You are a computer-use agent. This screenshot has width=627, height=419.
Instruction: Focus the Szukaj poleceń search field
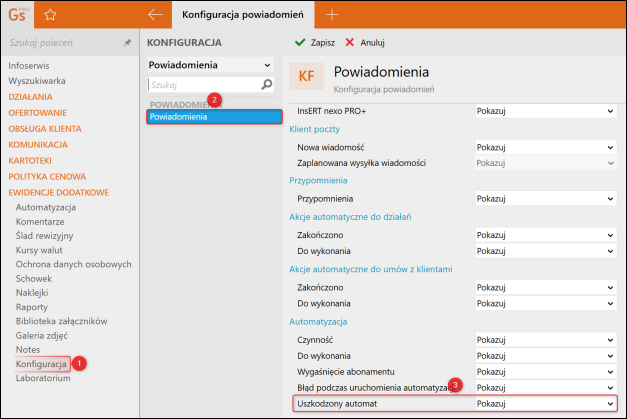60,44
